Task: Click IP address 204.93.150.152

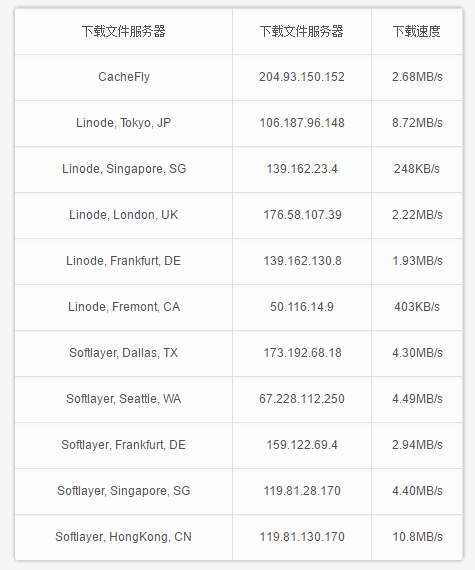Action: (302, 77)
